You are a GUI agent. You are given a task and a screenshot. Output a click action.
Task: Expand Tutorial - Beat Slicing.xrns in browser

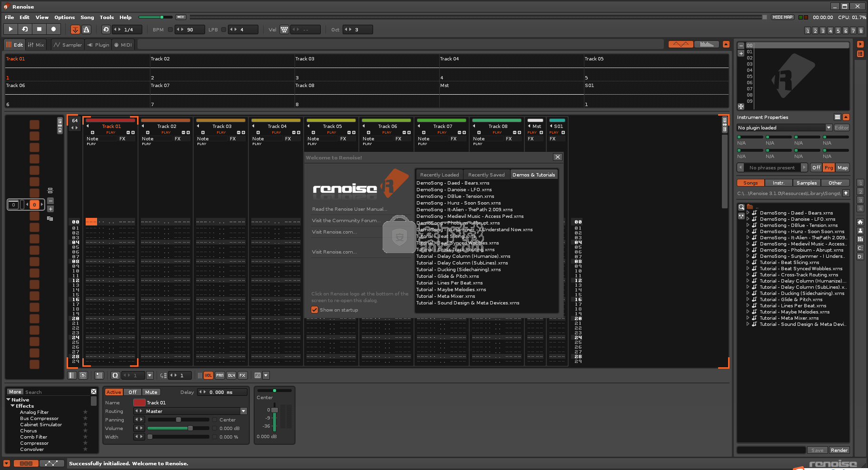click(748, 263)
